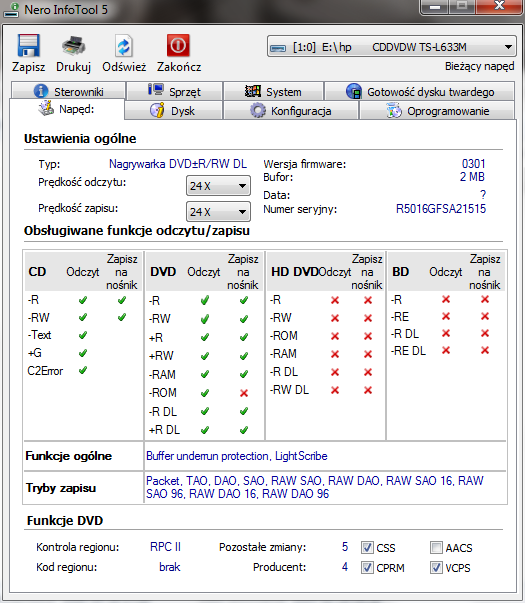525x603 pixels.
Task: Click the red Zakończ exit icon
Action: point(178,46)
